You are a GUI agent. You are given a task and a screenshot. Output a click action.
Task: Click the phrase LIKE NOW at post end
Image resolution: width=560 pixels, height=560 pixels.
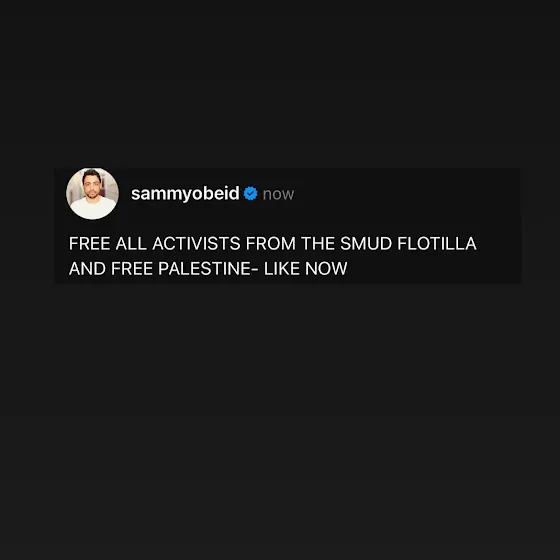tap(305, 269)
